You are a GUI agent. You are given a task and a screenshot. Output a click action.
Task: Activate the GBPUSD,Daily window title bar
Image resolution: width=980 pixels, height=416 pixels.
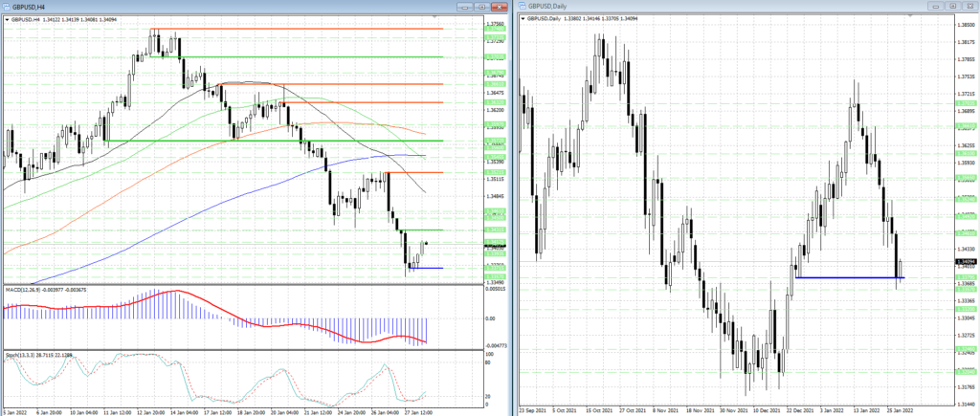[718, 6]
